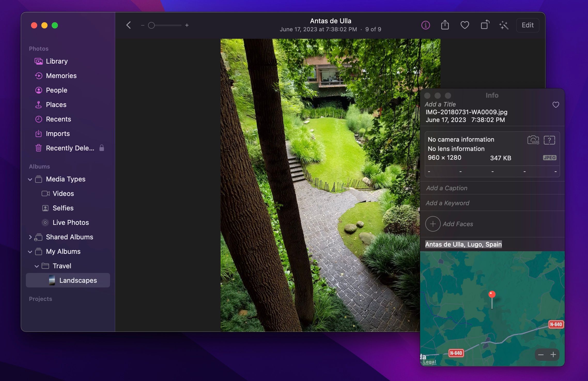Screen dimensions: 588x381
Task: Click the question mark frame icon
Action: click(x=549, y=140)
